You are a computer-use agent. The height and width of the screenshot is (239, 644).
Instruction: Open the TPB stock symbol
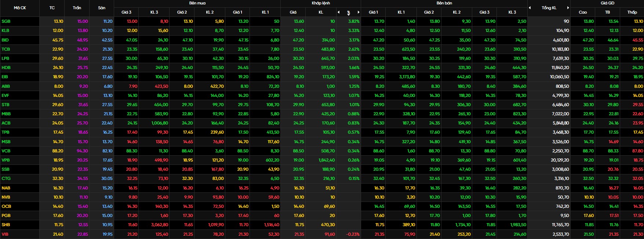tap(6, 132)
